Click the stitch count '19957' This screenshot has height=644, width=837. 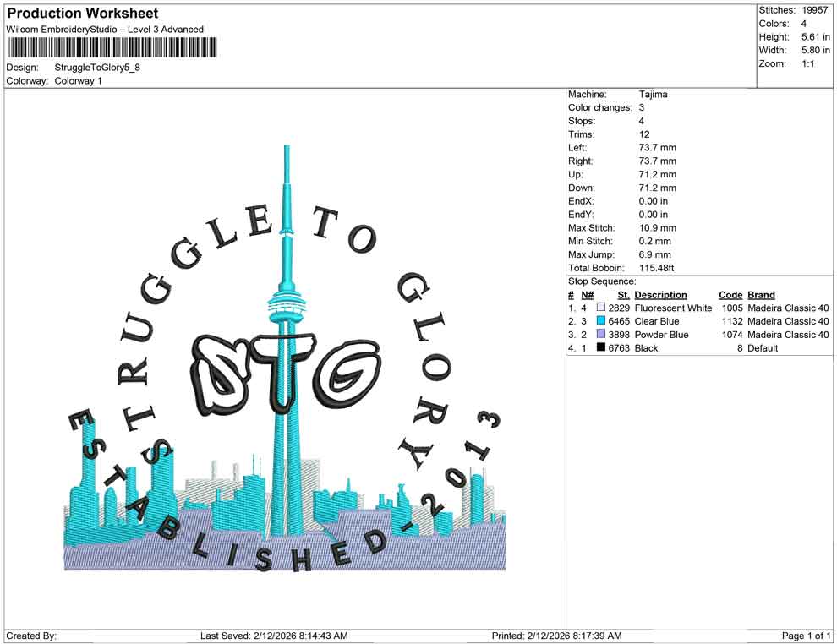(x=814, y=10)
